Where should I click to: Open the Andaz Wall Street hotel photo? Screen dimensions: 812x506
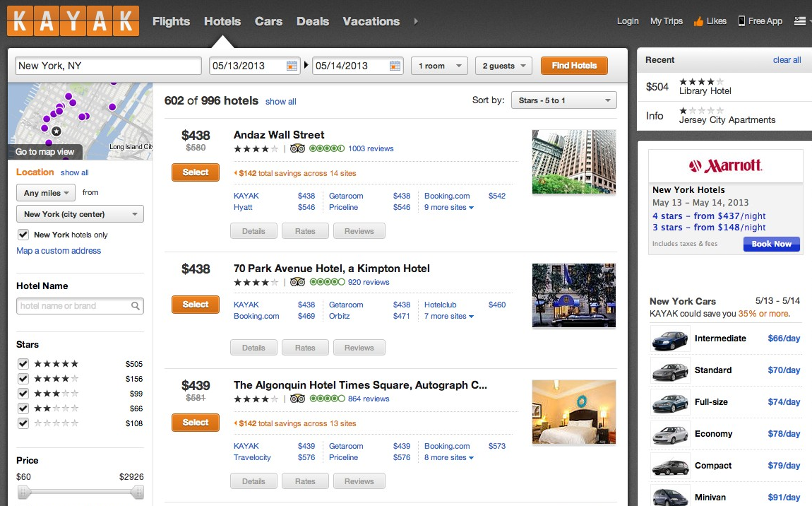coord(574,162)
